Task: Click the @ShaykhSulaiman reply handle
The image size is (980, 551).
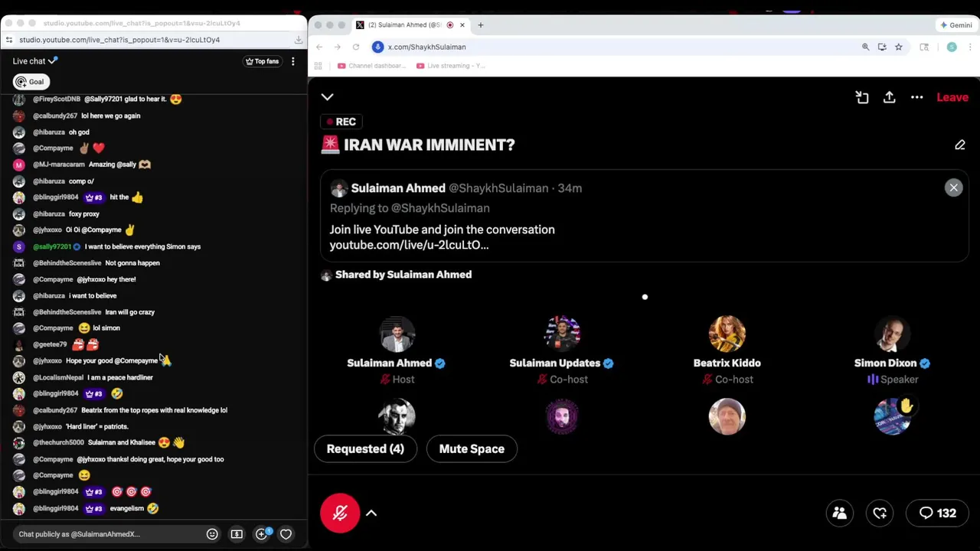Action: [x=440, y=208]
